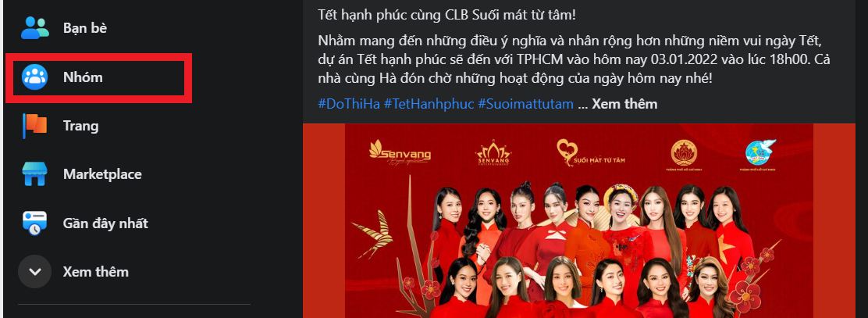The height and width of the screenshot is (318, 868).
Task: Click the Gần đây nhất icon
Action: [35, 223]
